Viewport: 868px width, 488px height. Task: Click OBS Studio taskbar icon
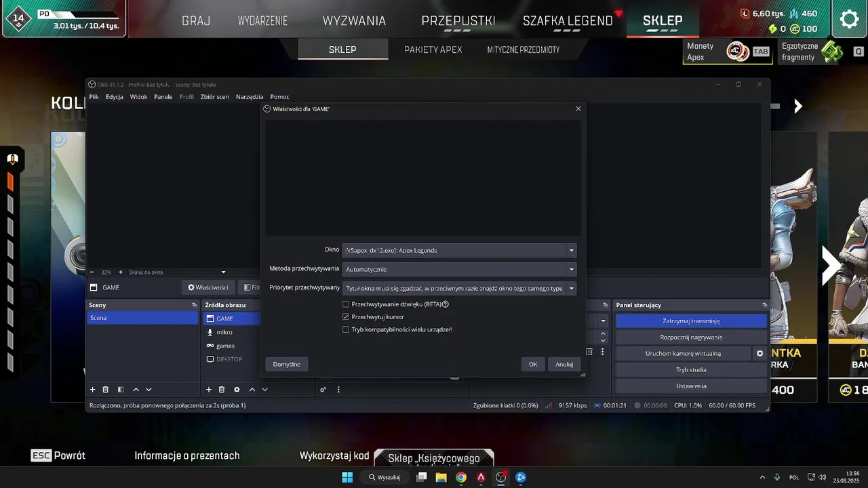501,477
